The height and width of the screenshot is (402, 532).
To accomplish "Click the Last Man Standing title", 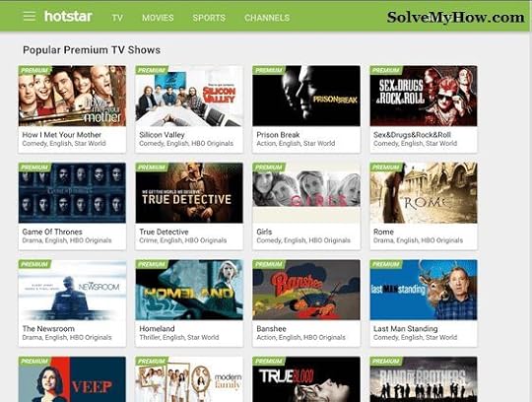I will (x=406, y=329).
